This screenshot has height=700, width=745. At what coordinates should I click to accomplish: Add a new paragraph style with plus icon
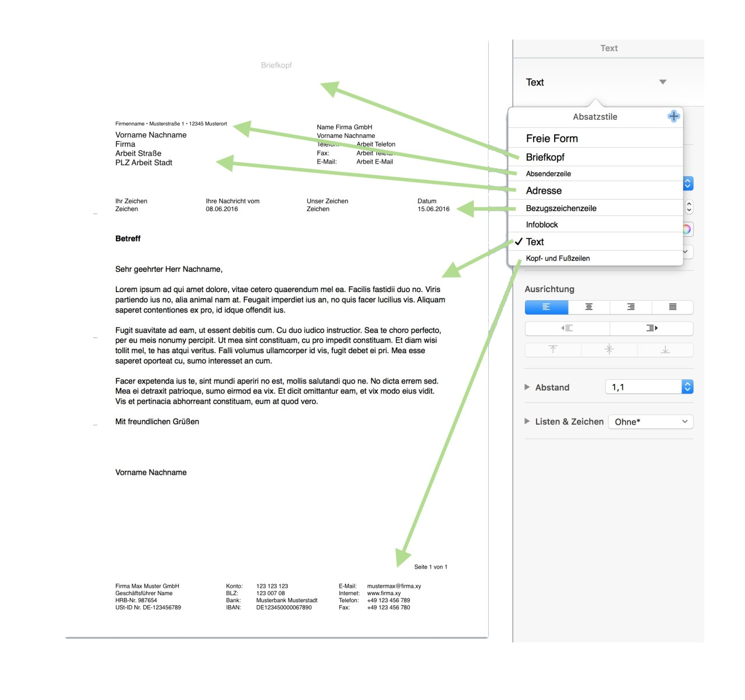click(673, 116)
